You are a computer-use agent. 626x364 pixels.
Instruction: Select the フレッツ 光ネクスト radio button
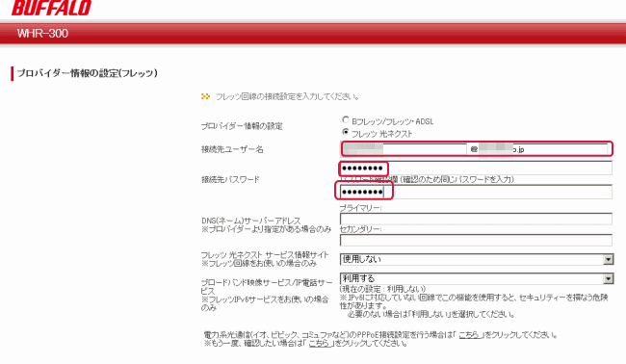click(346, 132)
